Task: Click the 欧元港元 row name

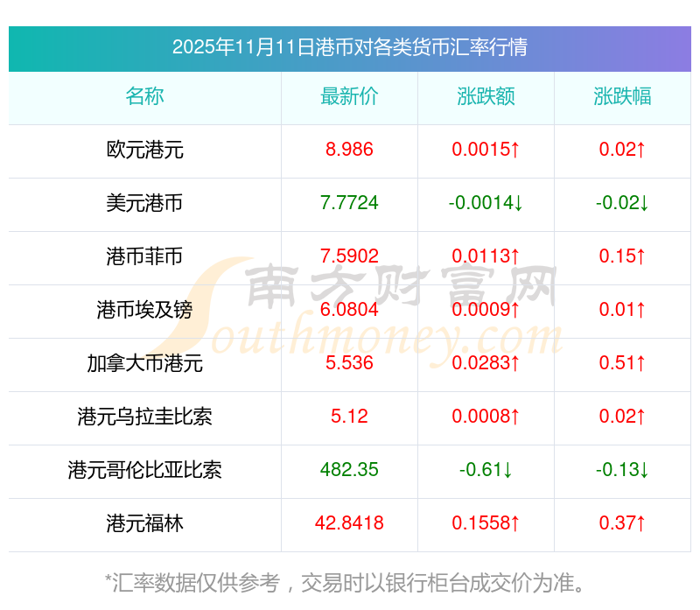Action: [x=144, y=150]
